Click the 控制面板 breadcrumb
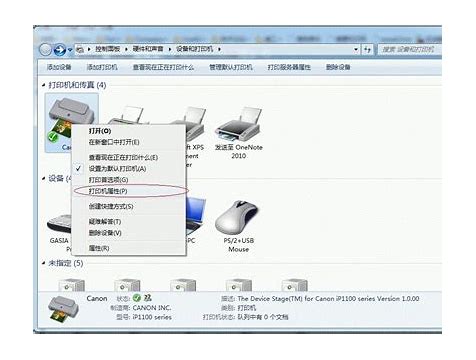This screenshot has width=476, height=360. pos(108,49)
